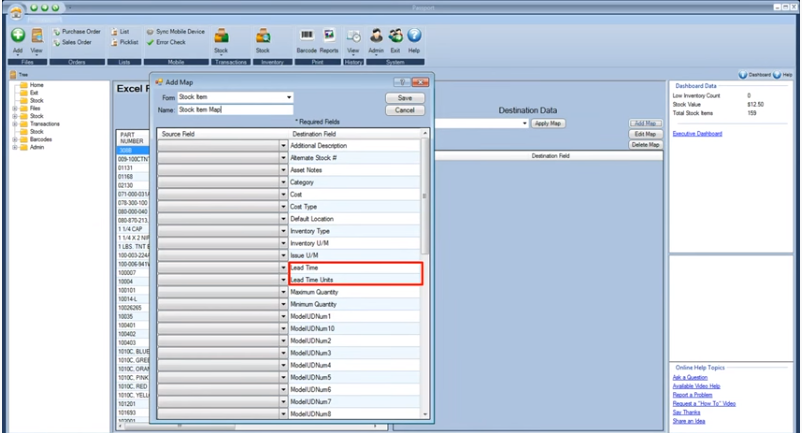Open Source Field dropdown for Additional Description
Viewport: 802px width, 433px height.
tap(283, 146)
